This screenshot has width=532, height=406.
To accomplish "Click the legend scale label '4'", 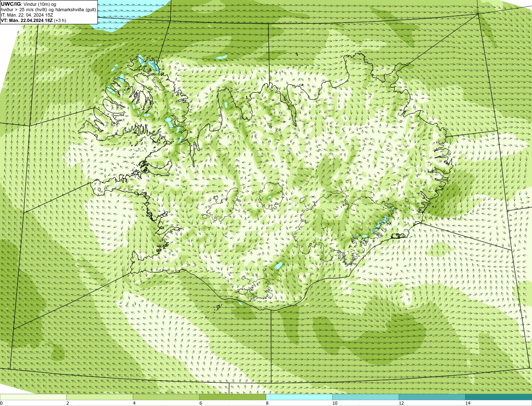I will tap(134, 403).
